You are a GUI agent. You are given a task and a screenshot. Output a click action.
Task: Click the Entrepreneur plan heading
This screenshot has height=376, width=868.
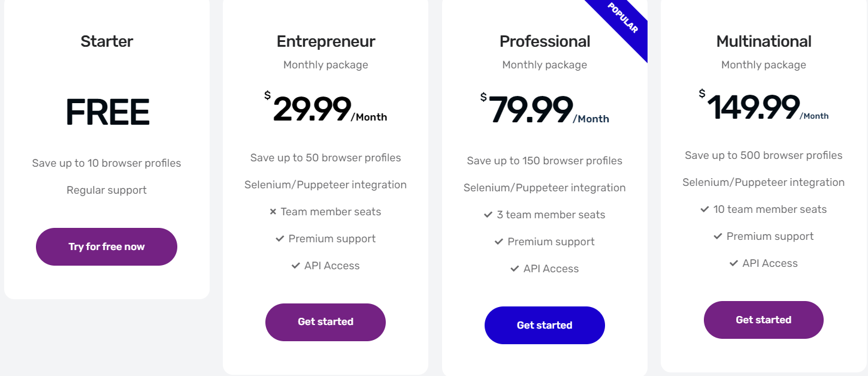coord(326,41)
